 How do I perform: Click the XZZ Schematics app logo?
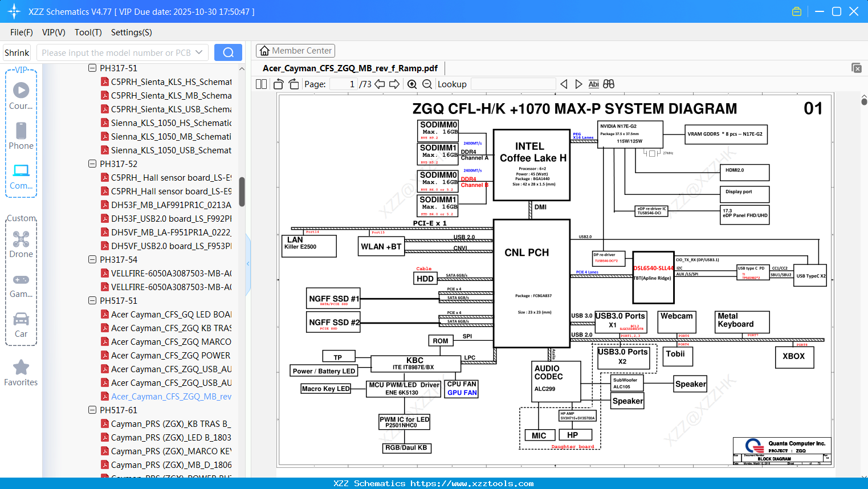point(14,11)
